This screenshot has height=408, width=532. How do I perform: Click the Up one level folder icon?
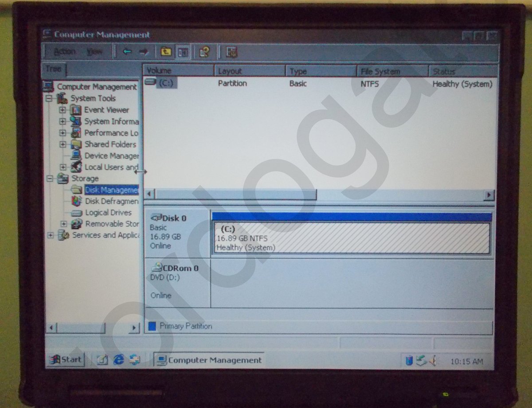tap(166, 52)
